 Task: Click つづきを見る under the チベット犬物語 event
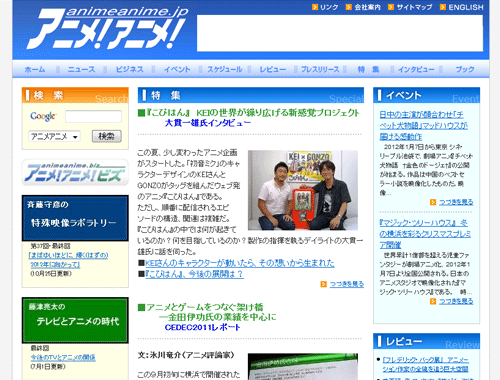pos(456,202)
